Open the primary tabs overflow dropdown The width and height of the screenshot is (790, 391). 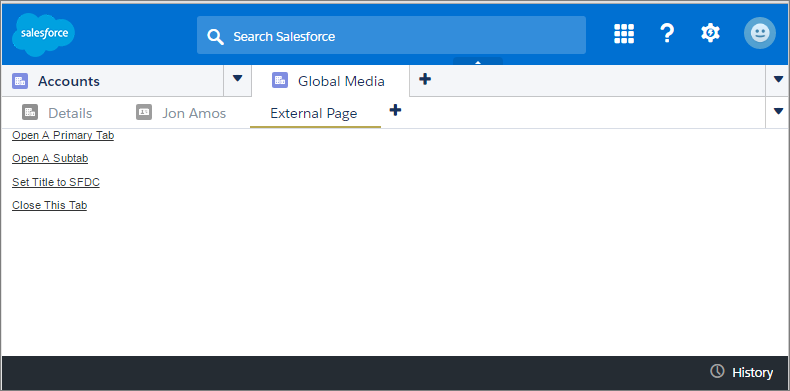(x=778, y=79)
